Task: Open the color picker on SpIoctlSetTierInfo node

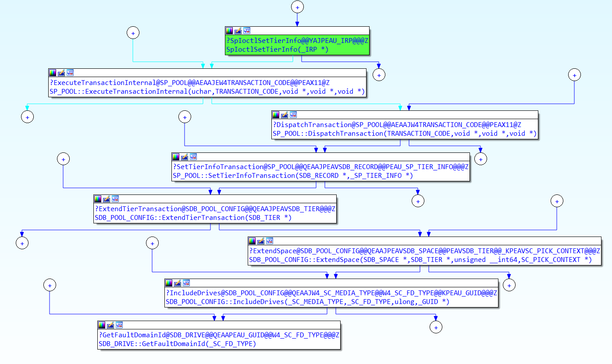Action: pos(229,31)
